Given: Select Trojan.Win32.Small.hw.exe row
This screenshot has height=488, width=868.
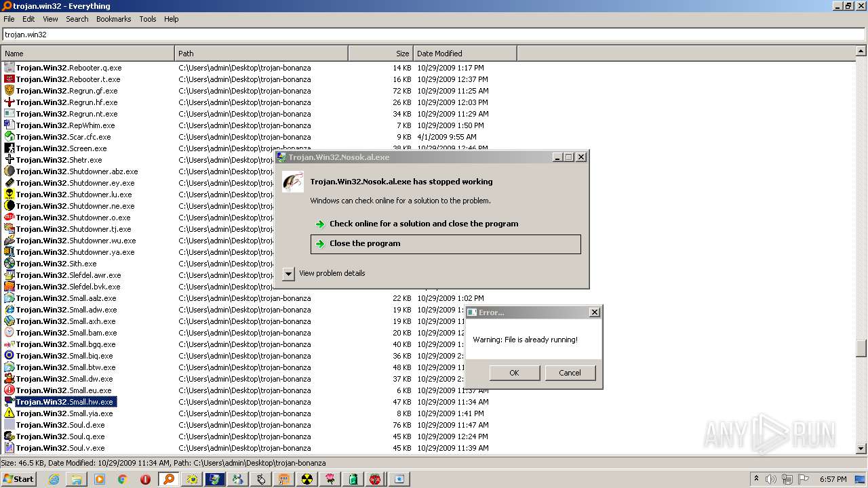Looking at the screenshot, I should click(x=429, y=402).
